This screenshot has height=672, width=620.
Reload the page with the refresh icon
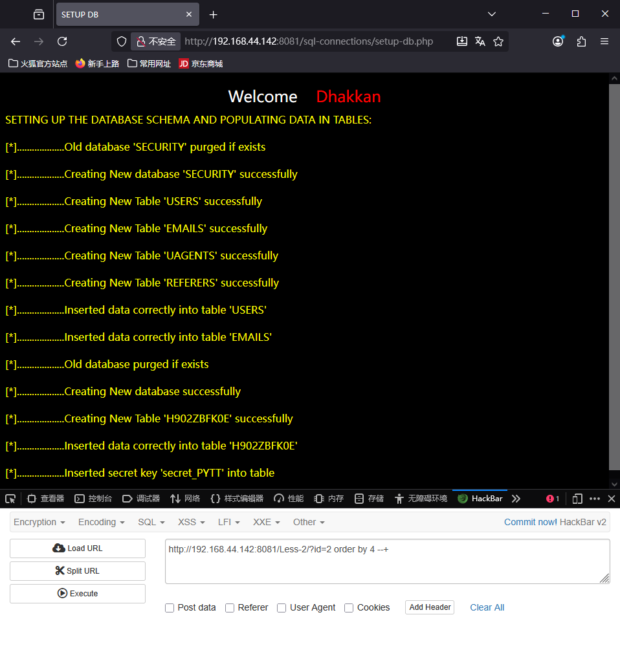click(x=62, y=41)
